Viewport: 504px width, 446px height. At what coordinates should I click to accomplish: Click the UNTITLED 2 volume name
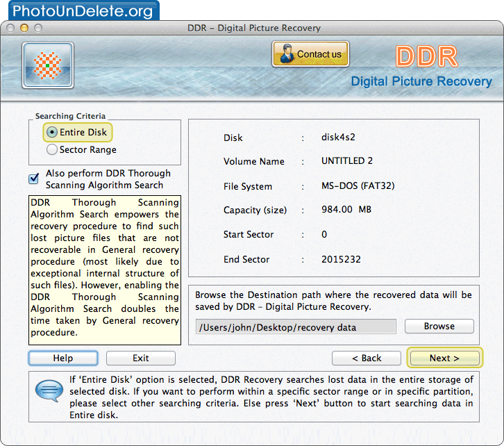(x=347, y=160)
